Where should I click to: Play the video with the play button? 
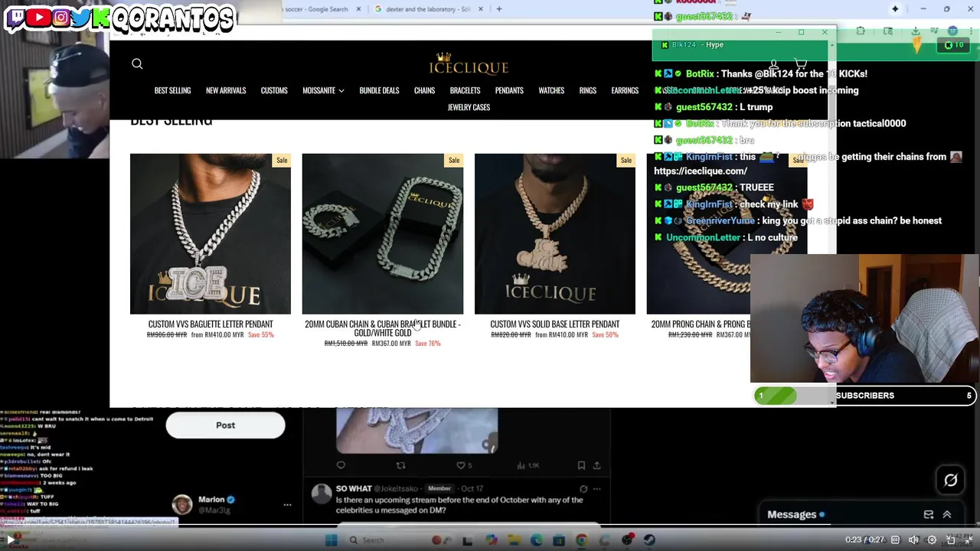click(11, 540)
